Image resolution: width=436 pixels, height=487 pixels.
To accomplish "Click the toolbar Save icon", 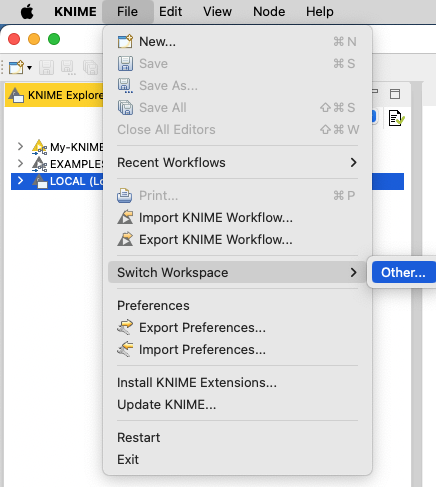I will pyautogui.click(x=46, y=68).
